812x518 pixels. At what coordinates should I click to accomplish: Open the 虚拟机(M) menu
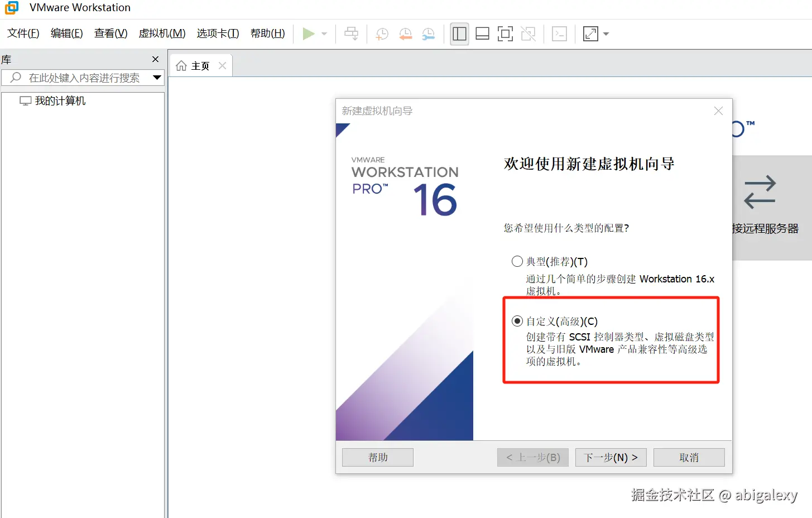[162, 33]
